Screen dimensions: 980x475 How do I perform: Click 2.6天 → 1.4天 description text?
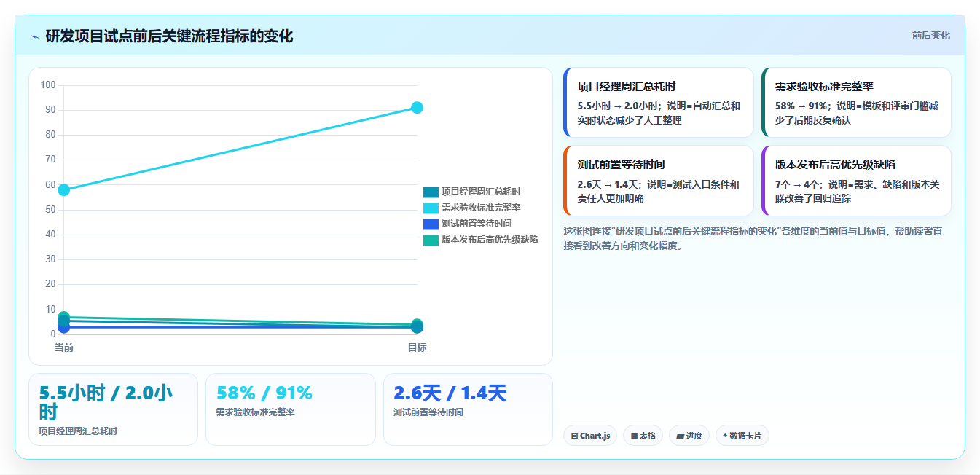[x=659, y=191]
